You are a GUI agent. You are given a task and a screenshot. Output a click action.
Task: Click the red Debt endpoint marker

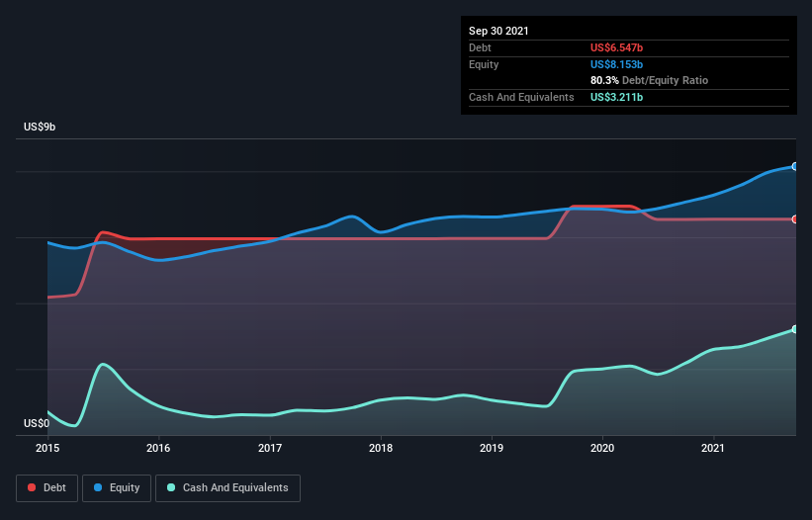(795, 219)
